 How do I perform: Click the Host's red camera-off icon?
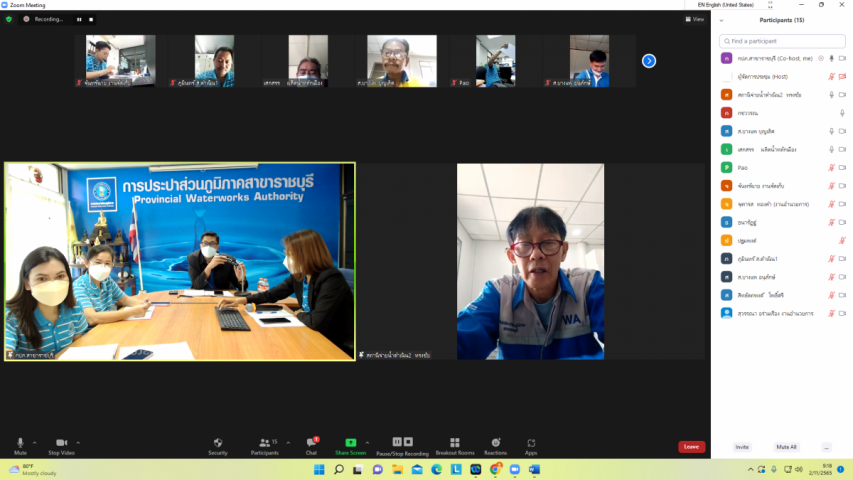tap(842, 77)
